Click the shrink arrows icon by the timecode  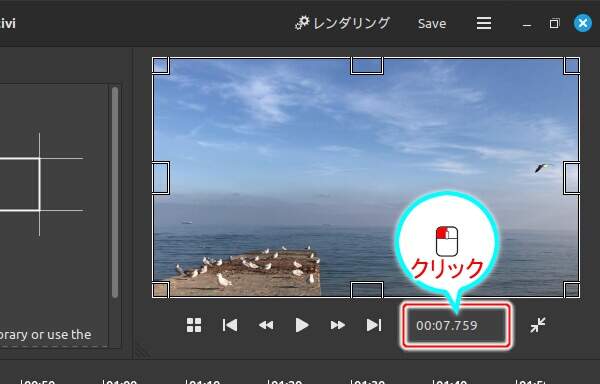(x=538, y=325)
